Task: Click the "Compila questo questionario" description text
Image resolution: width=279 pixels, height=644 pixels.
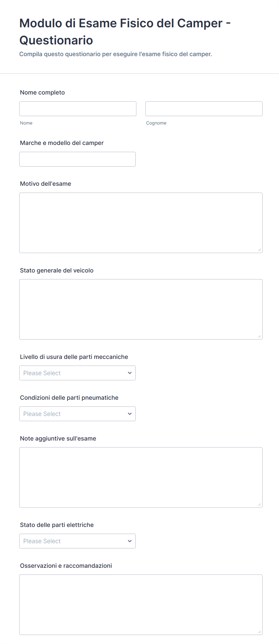Action: tap(115, 54)
